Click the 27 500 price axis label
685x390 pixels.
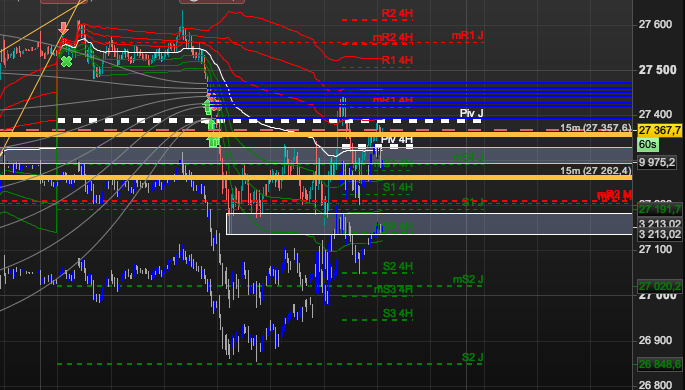[655, 70]
